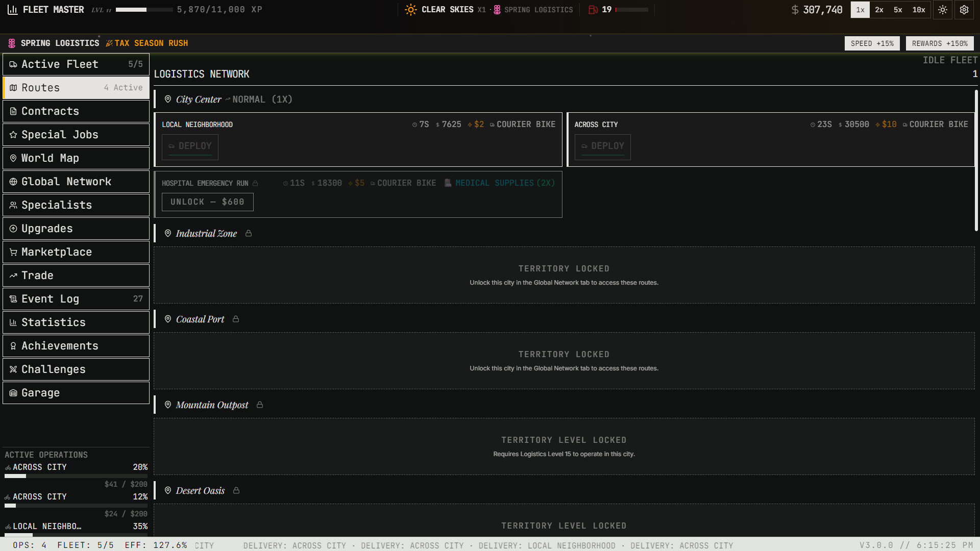This screenshot has height=551, width=980.
Task: Click the Fleet Master chart icon
Action: coord(12,10)
